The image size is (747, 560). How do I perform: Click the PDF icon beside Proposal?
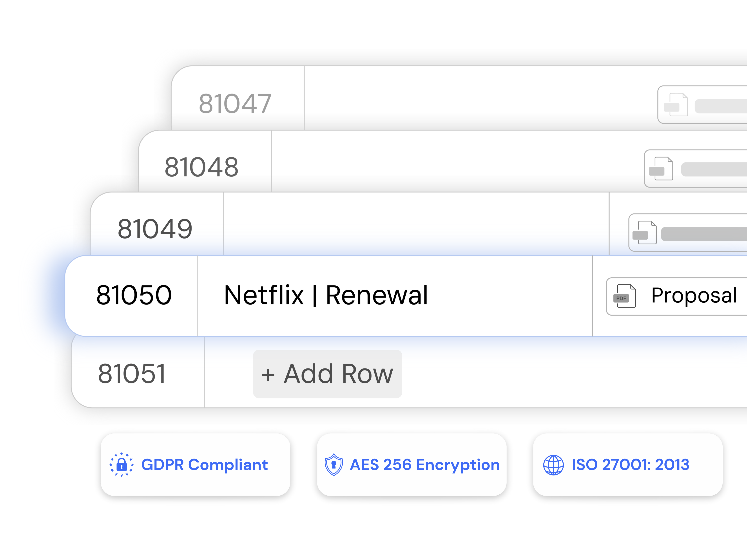click(624, 296)
